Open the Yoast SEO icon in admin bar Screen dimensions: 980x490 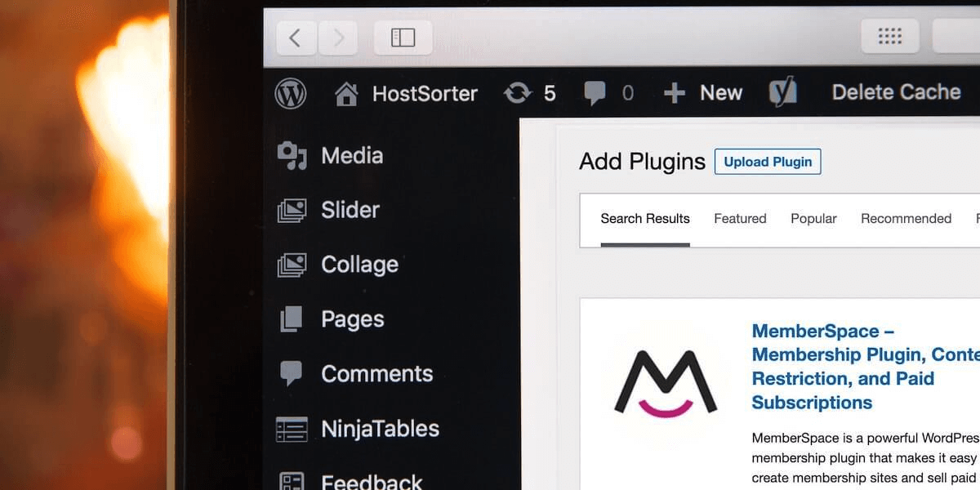(782, 93)
